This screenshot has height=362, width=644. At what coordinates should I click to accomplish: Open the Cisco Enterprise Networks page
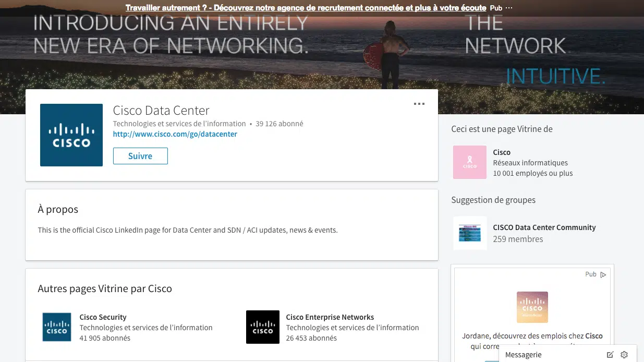[330, 317]
